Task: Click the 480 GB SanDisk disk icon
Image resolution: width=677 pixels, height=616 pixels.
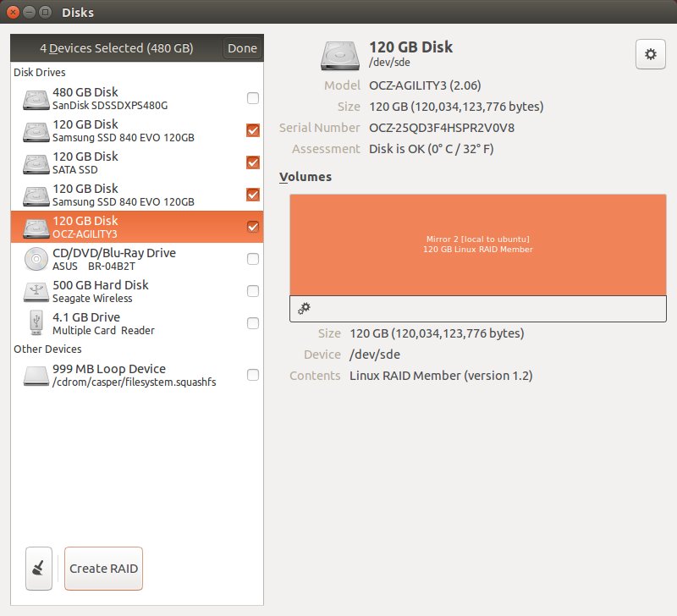Action: coord(36,99)
